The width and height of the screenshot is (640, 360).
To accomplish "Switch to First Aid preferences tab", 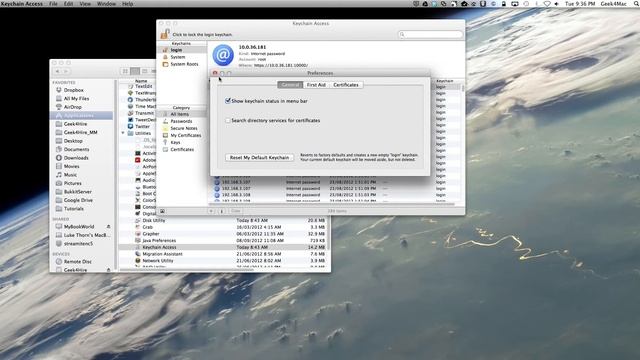I will coord(316,85).
